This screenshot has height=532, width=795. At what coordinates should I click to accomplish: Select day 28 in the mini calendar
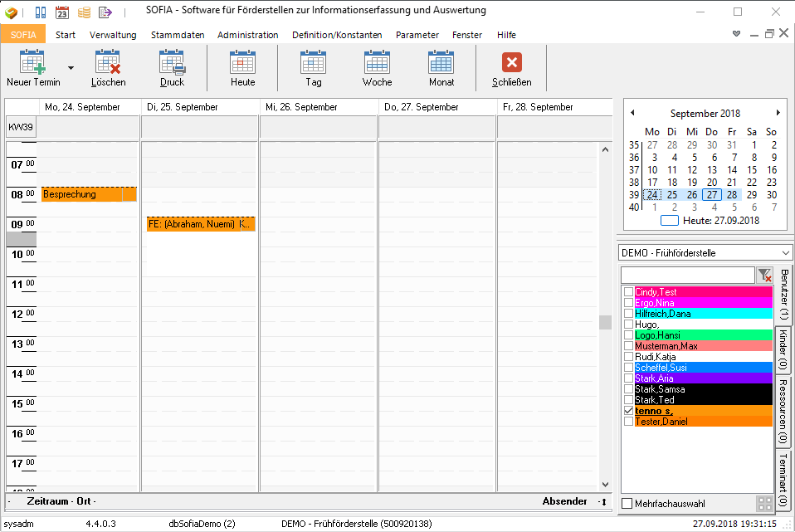[731, 194]
